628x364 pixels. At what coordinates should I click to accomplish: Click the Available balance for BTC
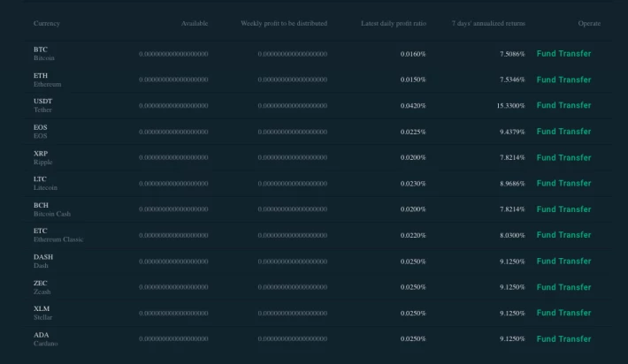[173, 54]
